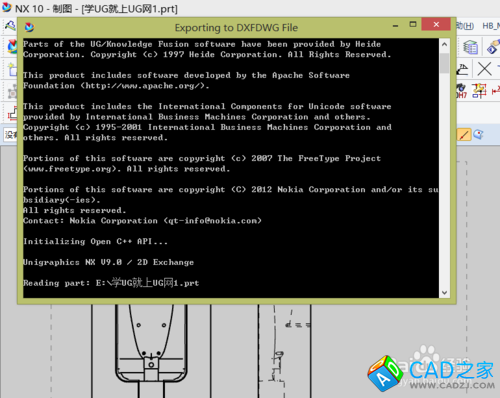Click the layer settings stack icon
Image resolution: width=500 pixels, height=398 pixels.
tap(470, 47)
